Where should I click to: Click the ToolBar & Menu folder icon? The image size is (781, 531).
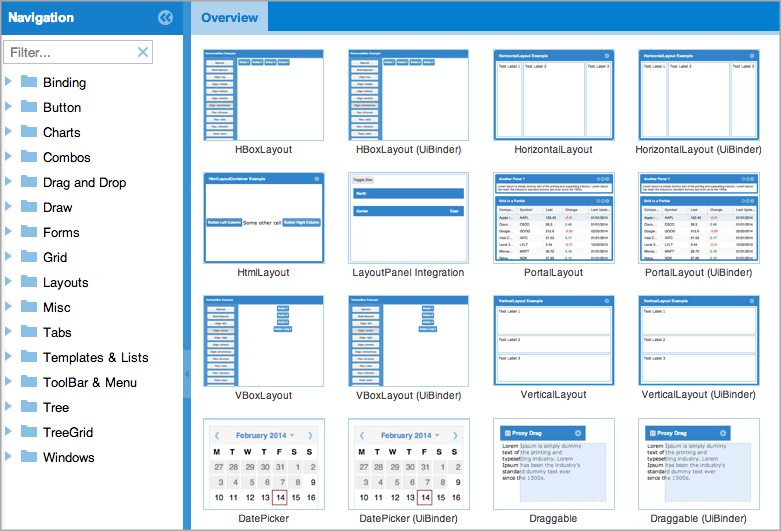[29, 381]
